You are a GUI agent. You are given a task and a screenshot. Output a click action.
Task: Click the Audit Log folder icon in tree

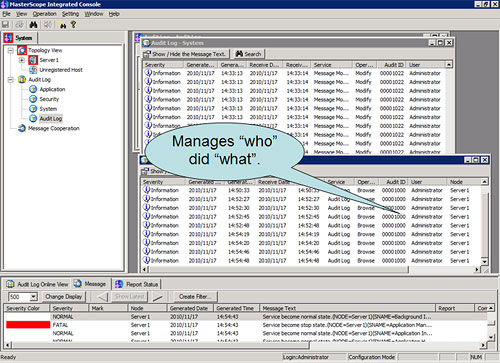point(22,80)
